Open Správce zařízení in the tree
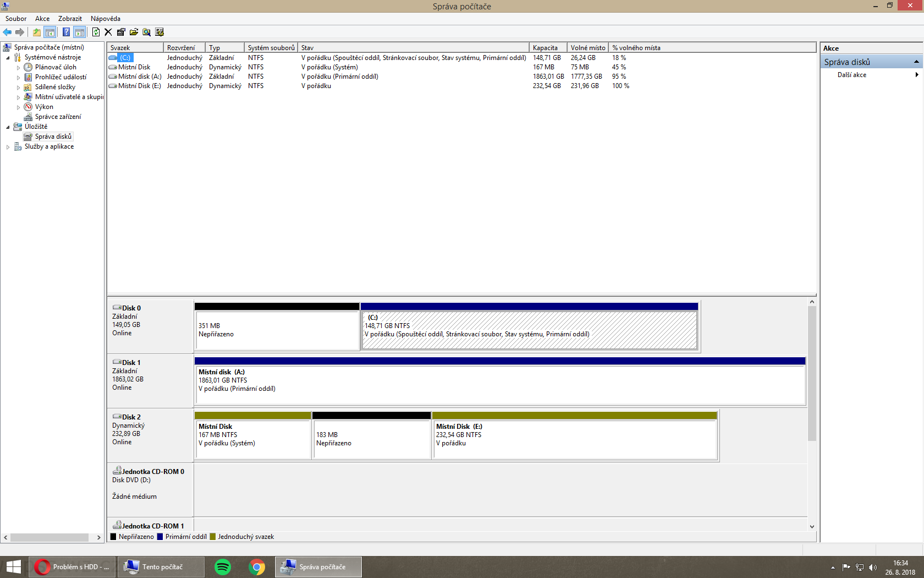The width and height of the screenshot is (924, 578). tap(58, 117)
